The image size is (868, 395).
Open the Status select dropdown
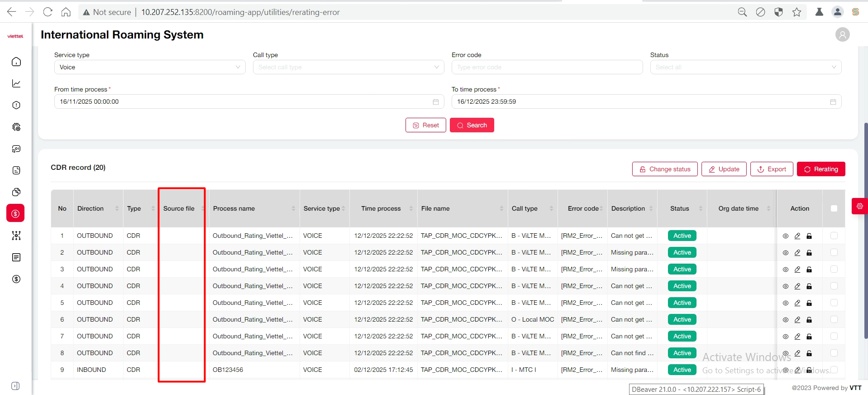point(745,67)
